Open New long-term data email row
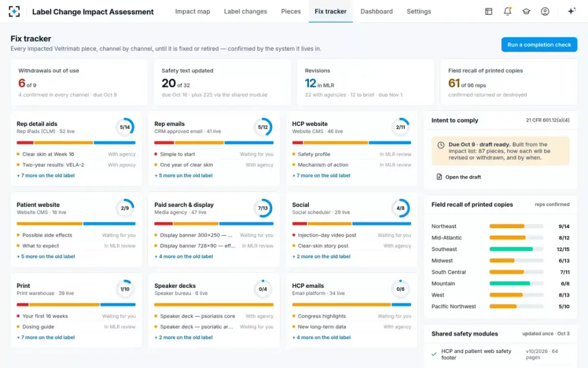 tap(351, 327)
